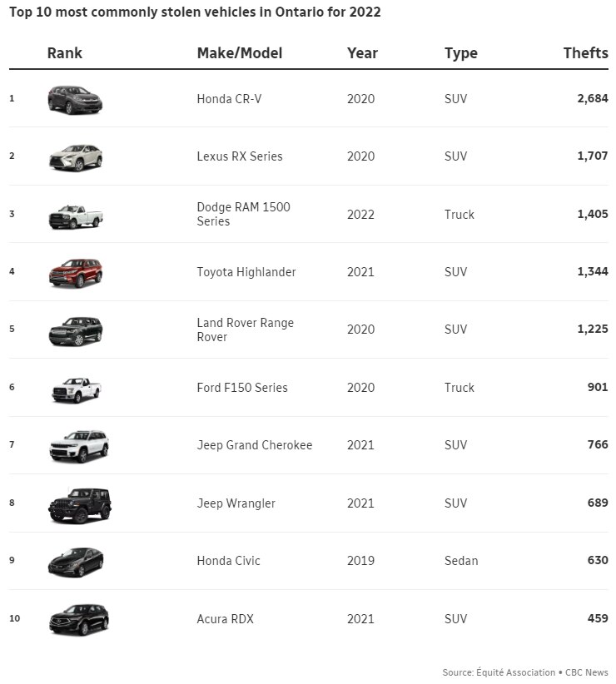
Task: Select the Land Rover Range Rover image
Action: (75, 330)
